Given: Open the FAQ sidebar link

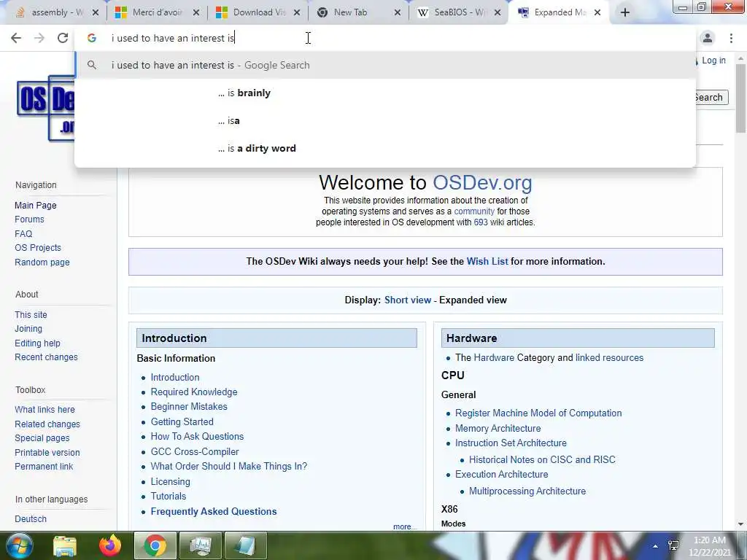Looking at the screenshot, I should coord(23,234).
